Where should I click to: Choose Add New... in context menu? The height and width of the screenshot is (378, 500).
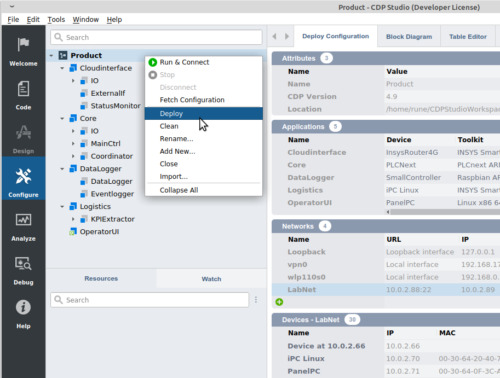click(204, 151)
